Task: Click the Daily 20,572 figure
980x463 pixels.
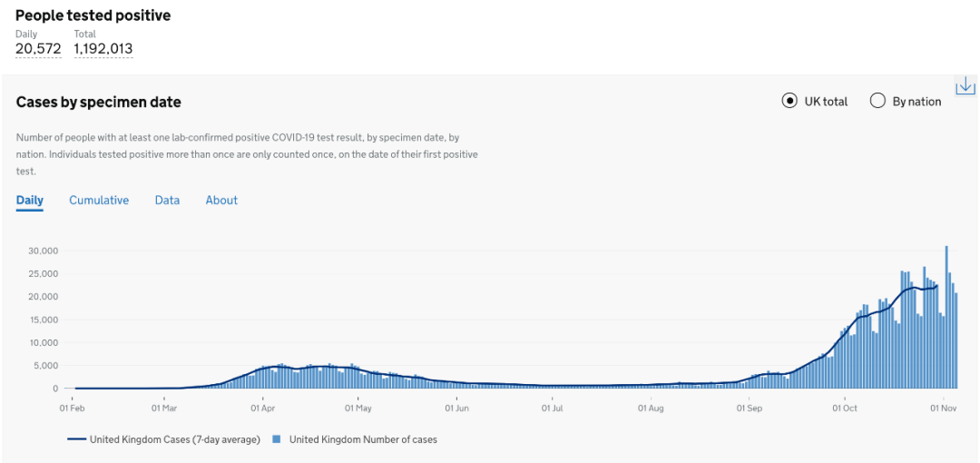Action: coord(38,49)
